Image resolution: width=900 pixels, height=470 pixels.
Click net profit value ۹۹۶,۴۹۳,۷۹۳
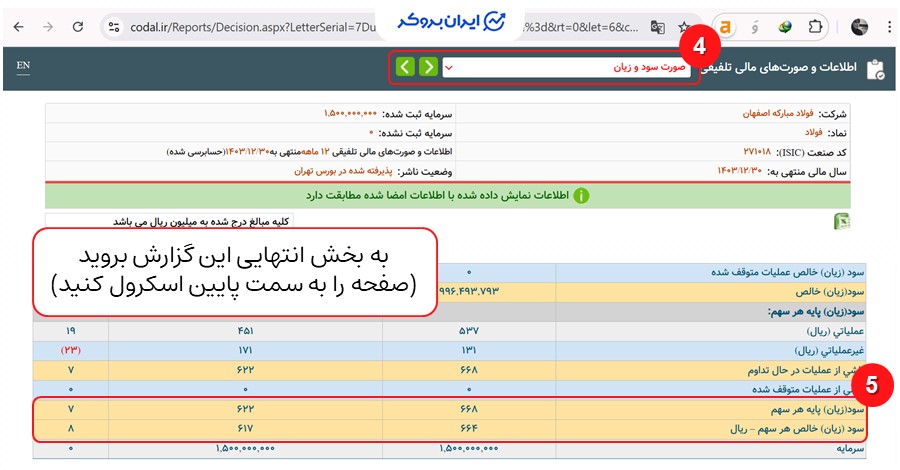point(469,292)
